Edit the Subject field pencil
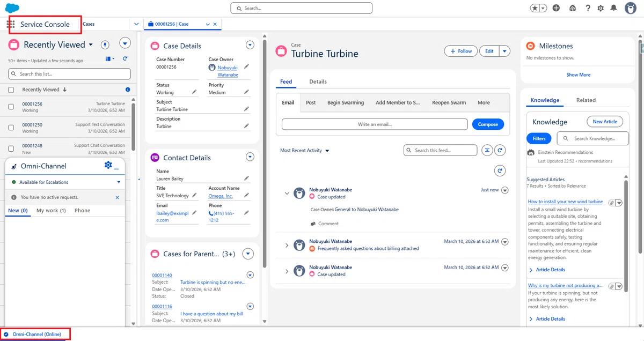 tap(246, 109)
